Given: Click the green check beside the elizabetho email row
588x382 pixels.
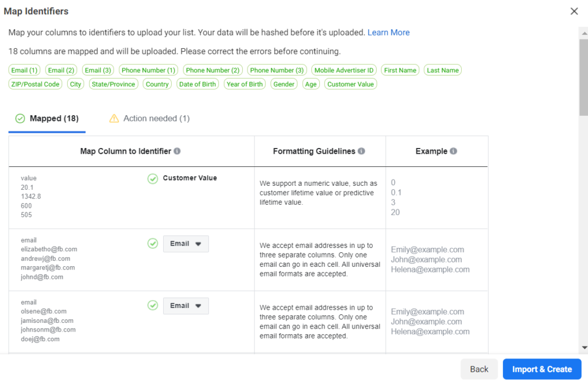Looking at the screenshot, I should click(x=153, y=244).
